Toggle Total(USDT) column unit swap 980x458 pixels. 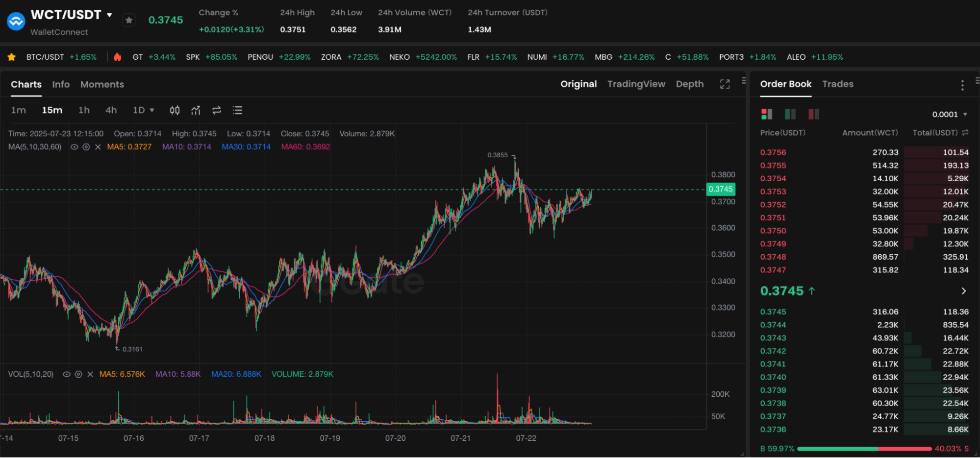point(965,133)
